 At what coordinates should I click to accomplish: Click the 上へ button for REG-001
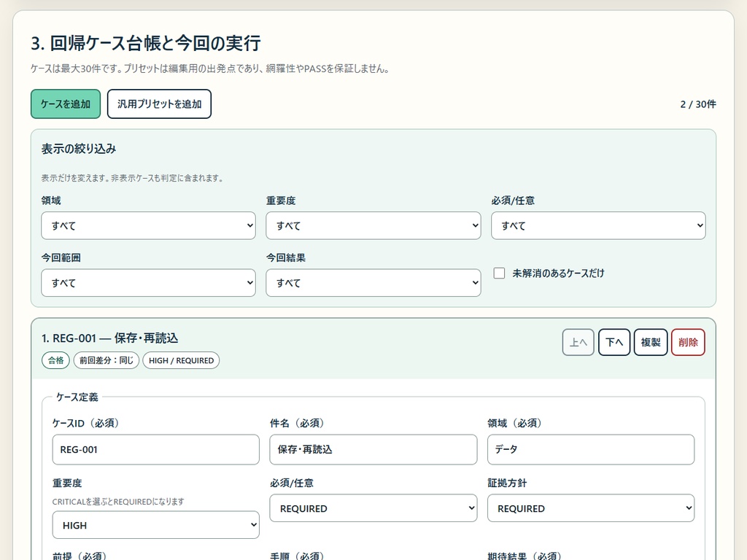[x=578, y=343]
